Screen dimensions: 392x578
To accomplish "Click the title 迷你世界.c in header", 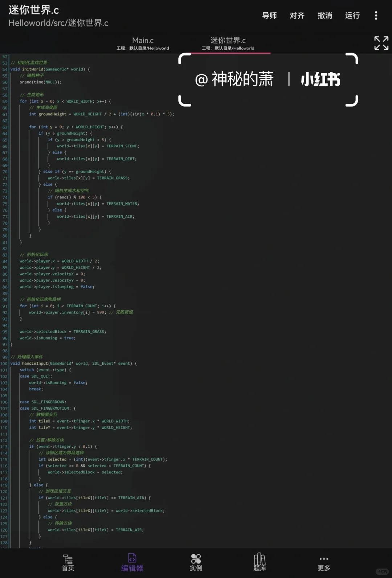I will click(x=34, y=10).
